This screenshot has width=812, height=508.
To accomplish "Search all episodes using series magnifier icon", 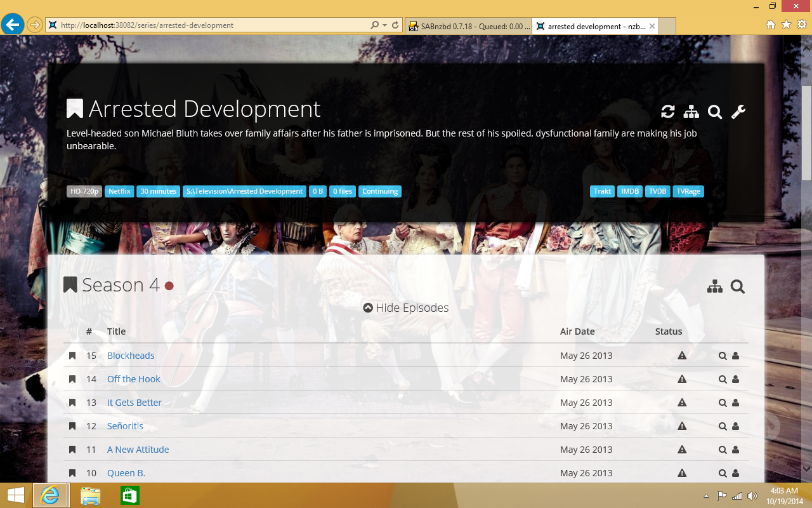I will [715, 112].
